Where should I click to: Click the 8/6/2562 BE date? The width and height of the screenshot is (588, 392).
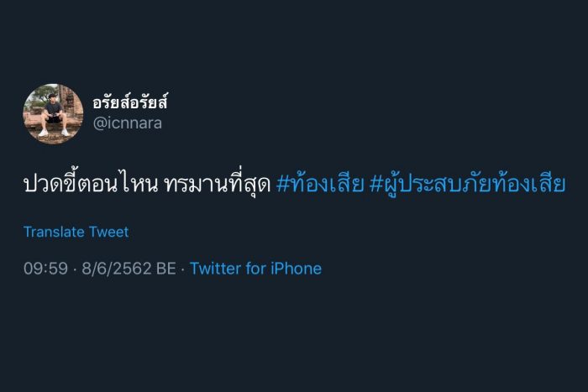click(129, 269)
